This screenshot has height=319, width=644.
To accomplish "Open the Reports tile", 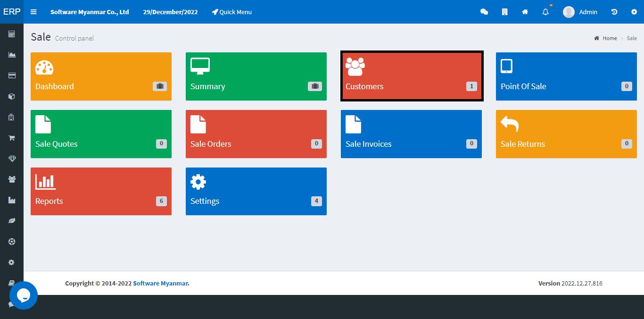I will pyautogui.click(x=101, y=191).
